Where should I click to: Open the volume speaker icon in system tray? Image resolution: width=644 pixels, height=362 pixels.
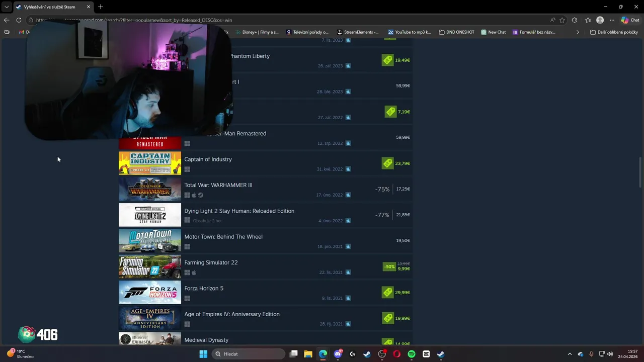point(610,354)
